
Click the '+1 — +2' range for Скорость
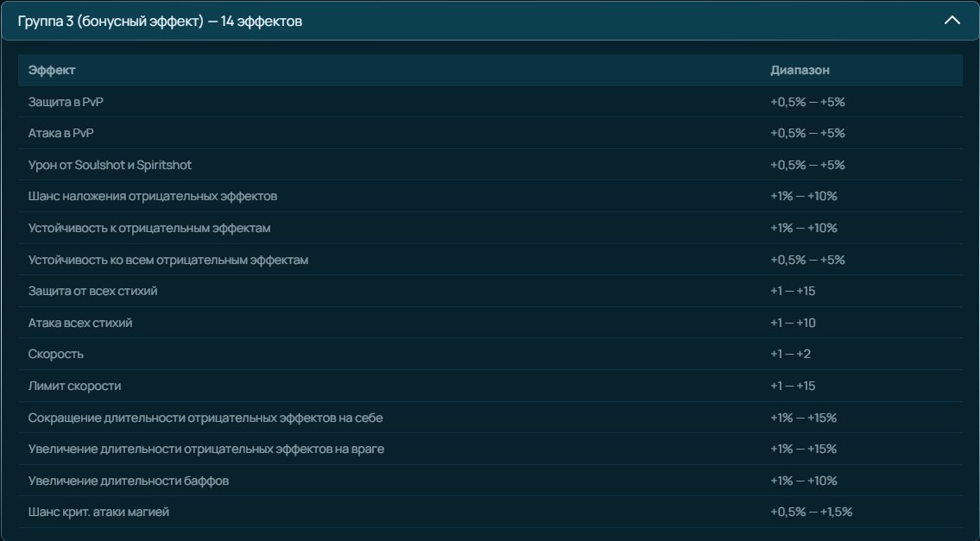pyautogui.click(x=791, y=355)
